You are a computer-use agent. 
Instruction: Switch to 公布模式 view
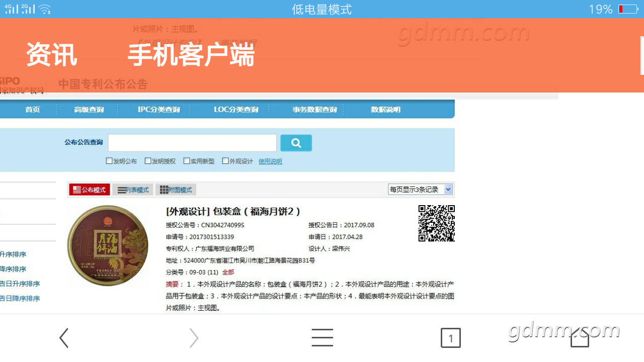pyautogui.click(x=90, y=190)
